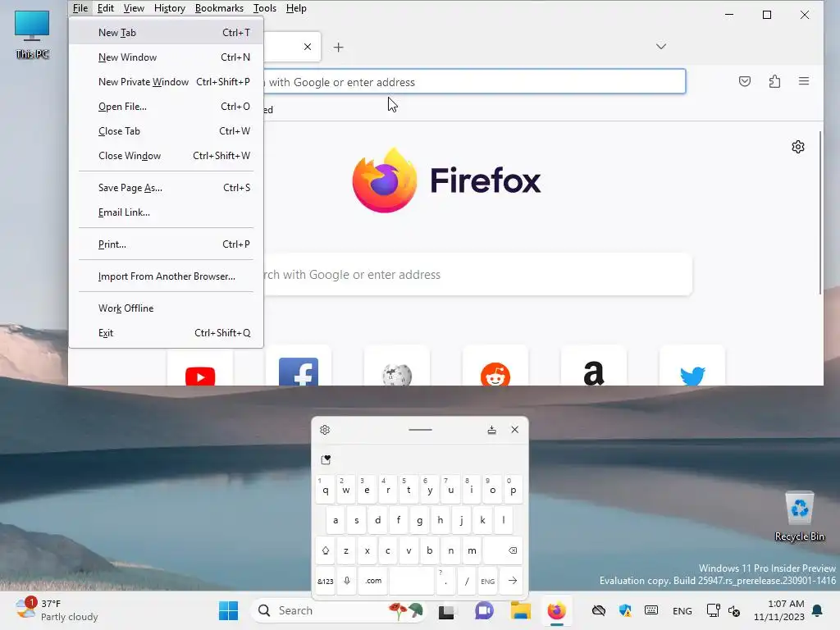Tap the backspace key on touch keyboard

(x=503, y=550)
